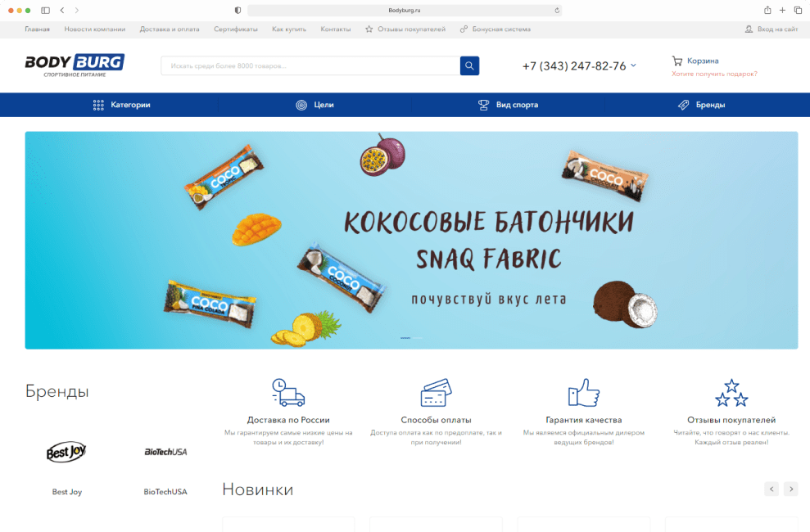Click the payment cards icon
Viewport: 810px width, 532px height.
pos(436,393)
